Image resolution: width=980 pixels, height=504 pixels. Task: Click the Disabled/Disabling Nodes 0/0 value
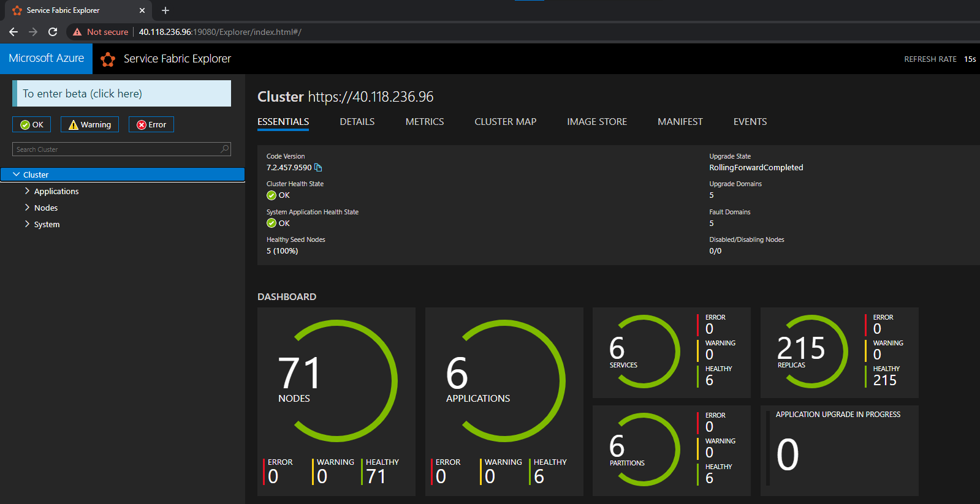(715, 251)
